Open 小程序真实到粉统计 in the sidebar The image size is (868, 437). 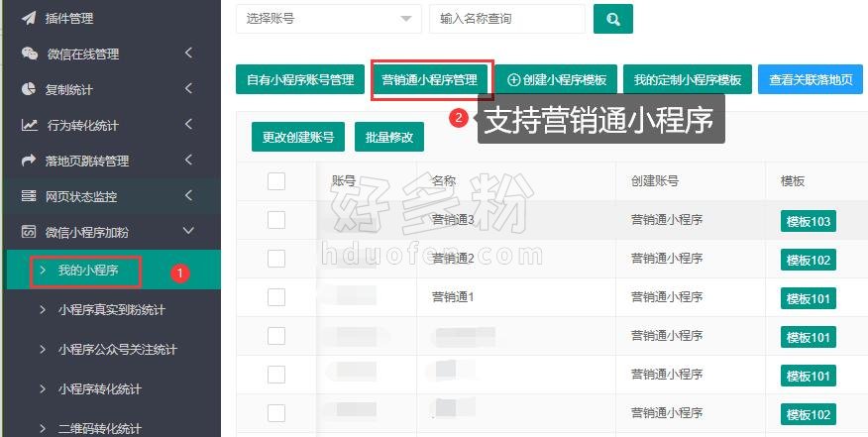pyautogui.click(x=111, y=310)
